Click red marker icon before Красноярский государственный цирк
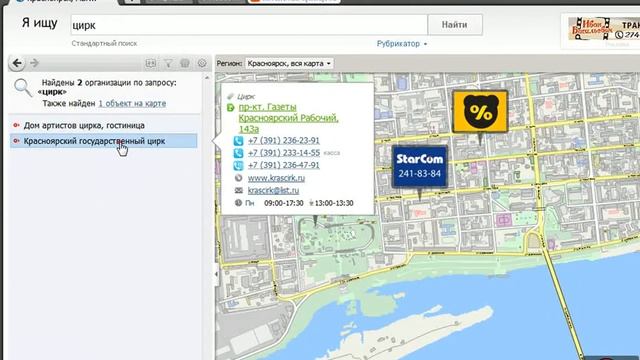Screen dimensions: 640x360 pos(16,141)
